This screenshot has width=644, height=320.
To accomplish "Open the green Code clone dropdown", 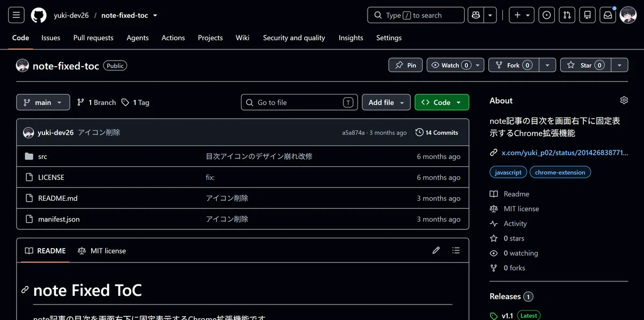I will coord(442,102).
